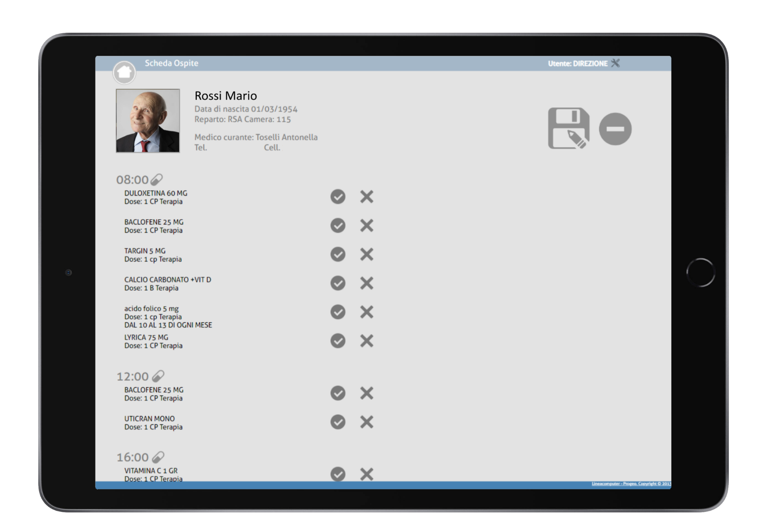The image size is (764, 532).
Task: Click Reparto: RSA Camera: 115 line
Action: (243, 120)
